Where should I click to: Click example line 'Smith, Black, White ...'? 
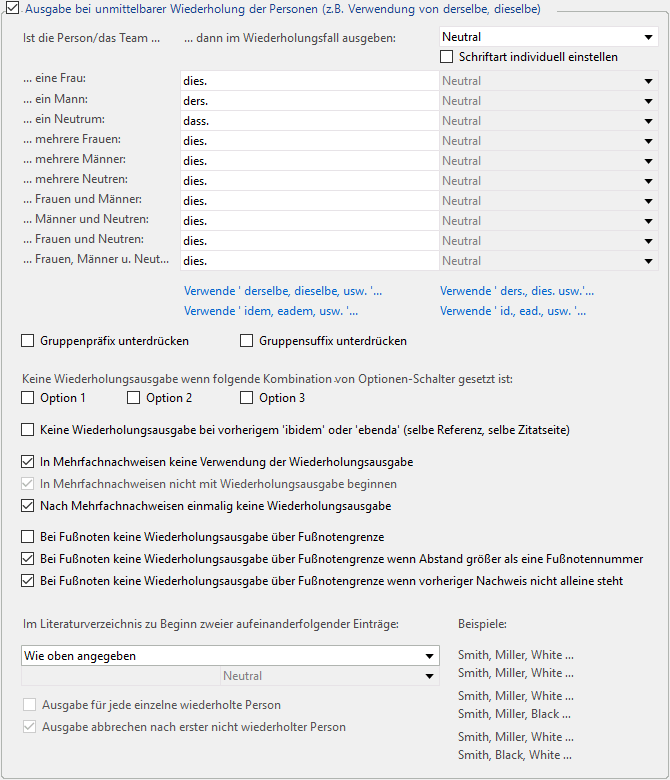tap(515, 755)
